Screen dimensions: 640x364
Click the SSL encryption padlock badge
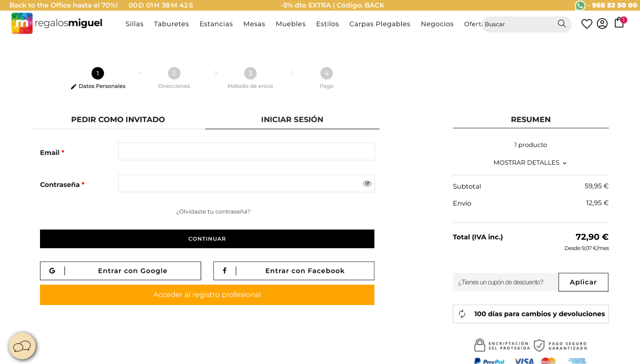(x=502, y=345)
